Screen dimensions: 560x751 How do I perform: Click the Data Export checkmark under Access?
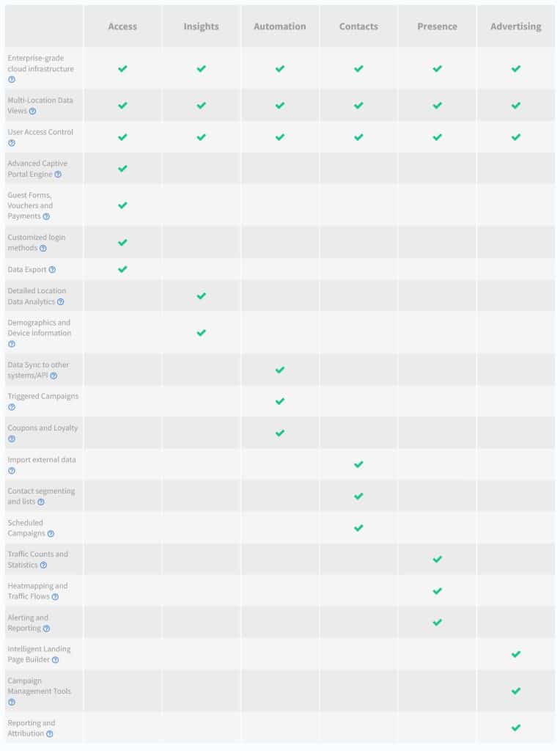(122, 269)
